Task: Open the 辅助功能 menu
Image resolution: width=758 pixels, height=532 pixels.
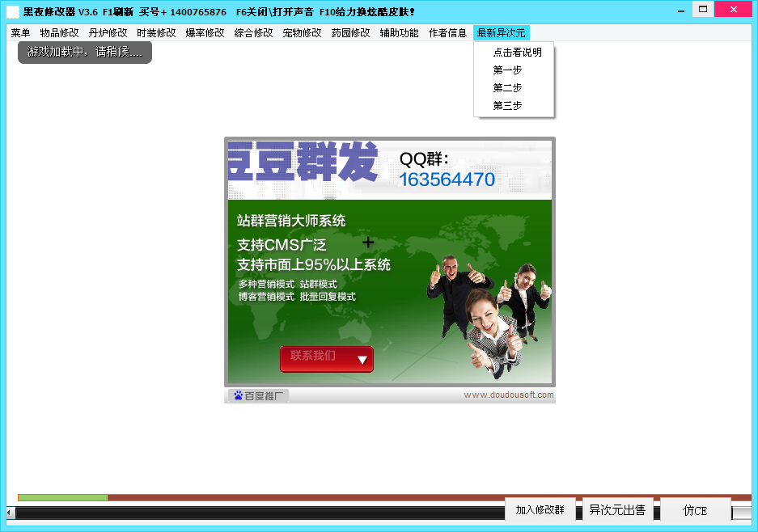Action: point(400,33)
